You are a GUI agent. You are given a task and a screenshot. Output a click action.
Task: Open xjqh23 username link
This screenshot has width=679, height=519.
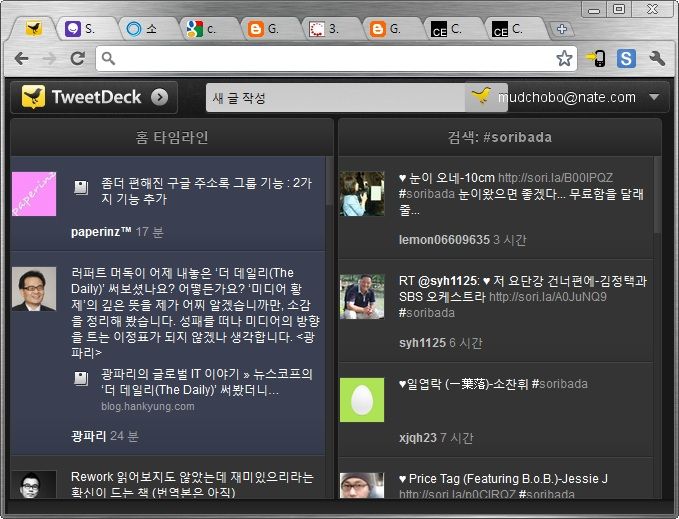click(417, 438)
